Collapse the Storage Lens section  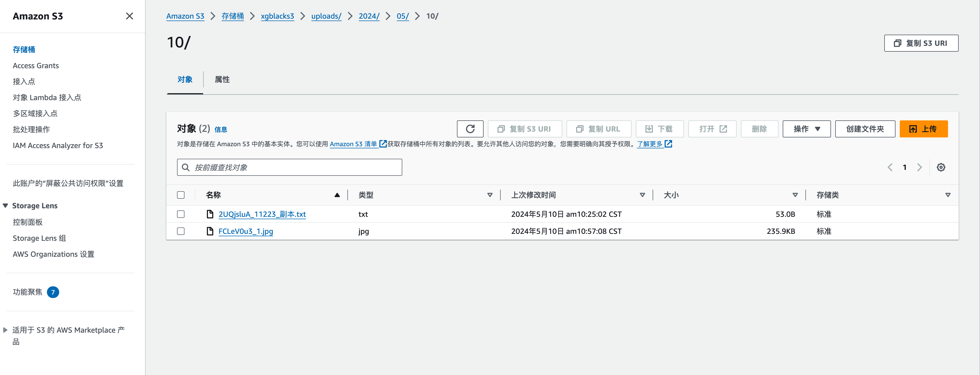[5, 206]
